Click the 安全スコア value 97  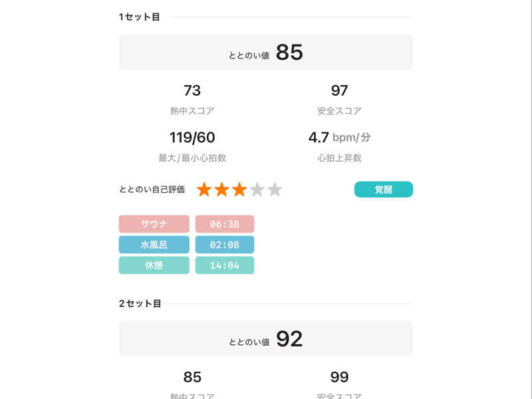339,90
